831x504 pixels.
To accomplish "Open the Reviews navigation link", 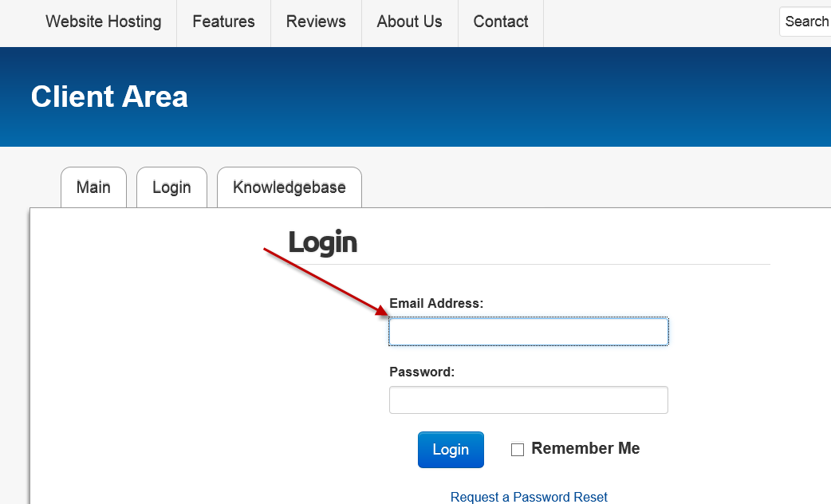I will click(316, 22).
